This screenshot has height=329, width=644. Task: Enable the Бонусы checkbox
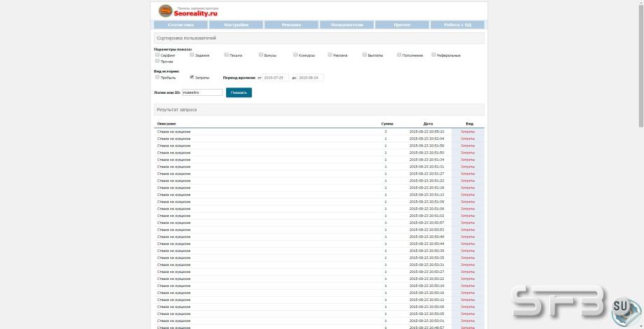click(x=261, y=54)
